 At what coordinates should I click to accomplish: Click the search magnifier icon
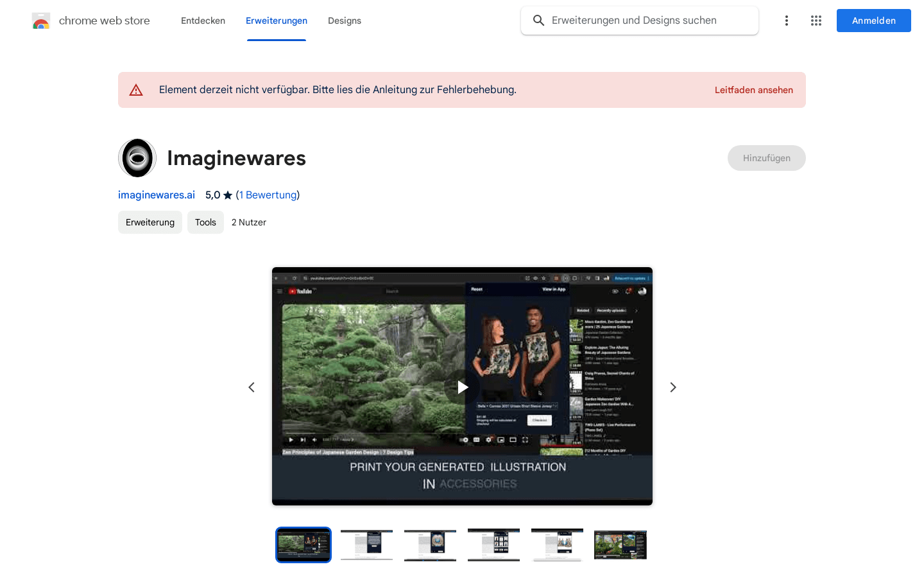coord(538,20)
